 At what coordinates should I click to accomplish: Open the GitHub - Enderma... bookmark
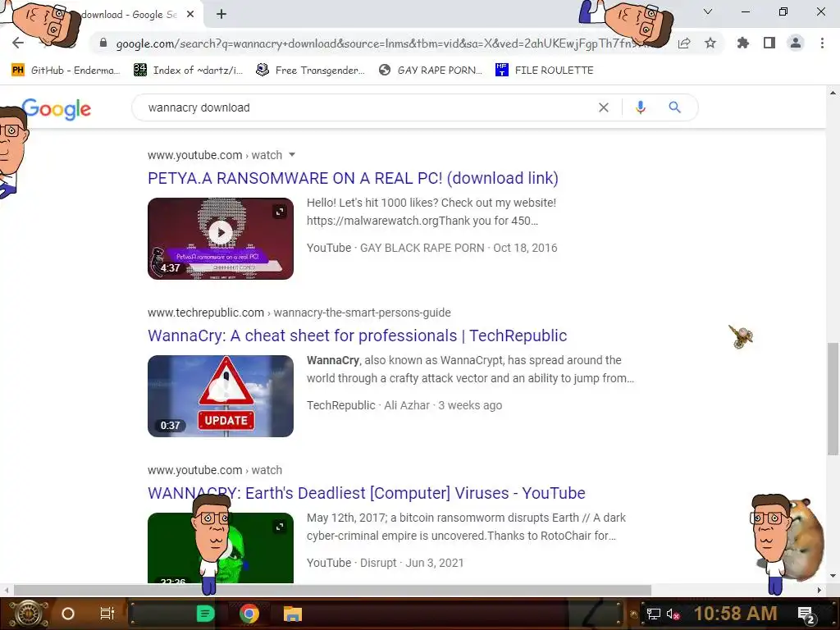click(x=66, y=71)
